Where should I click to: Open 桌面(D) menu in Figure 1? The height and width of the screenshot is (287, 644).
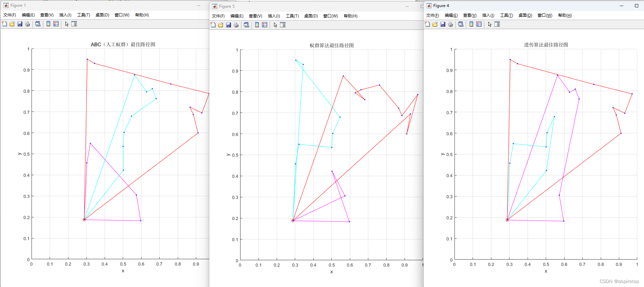[102, 15]
